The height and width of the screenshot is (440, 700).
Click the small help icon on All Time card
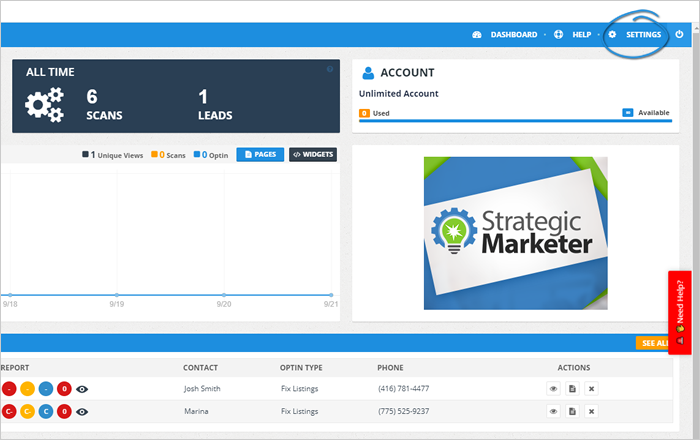(x=330, y=69)
